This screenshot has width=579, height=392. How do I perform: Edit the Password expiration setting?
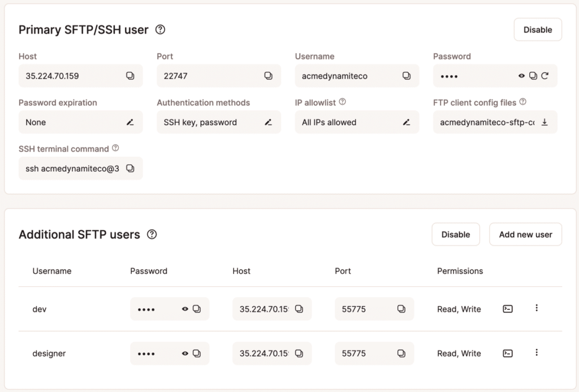(130, 122)
